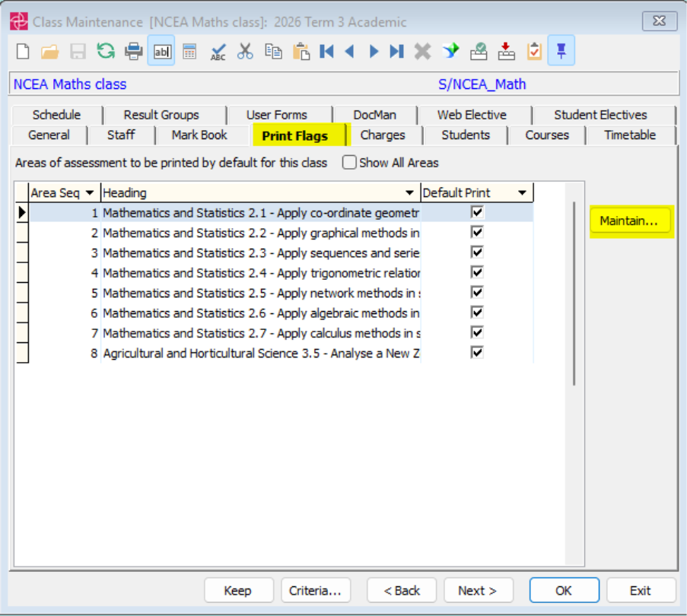Open the Criteria... button
The width and height of the screenshot is (687, 616).
(x=316, y=590)
